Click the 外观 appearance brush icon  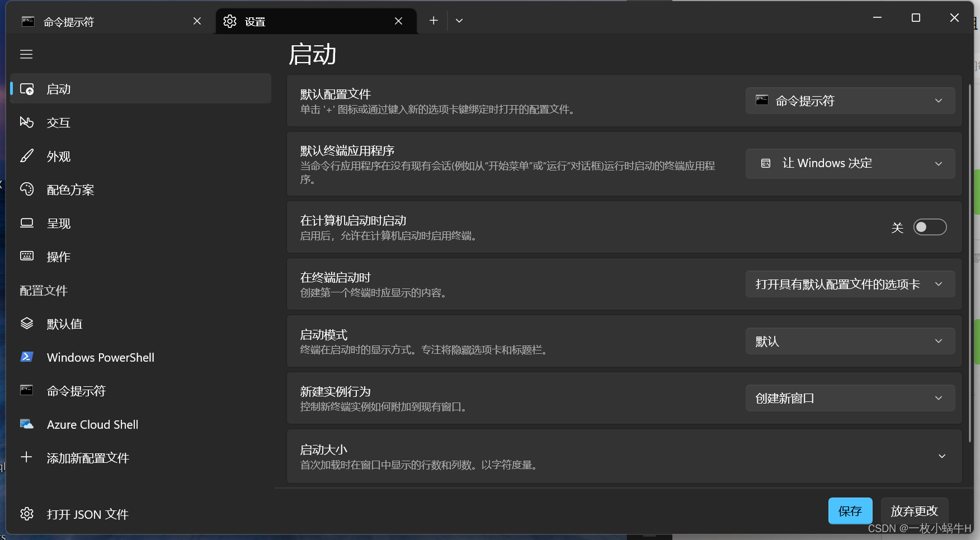[27, 156]
